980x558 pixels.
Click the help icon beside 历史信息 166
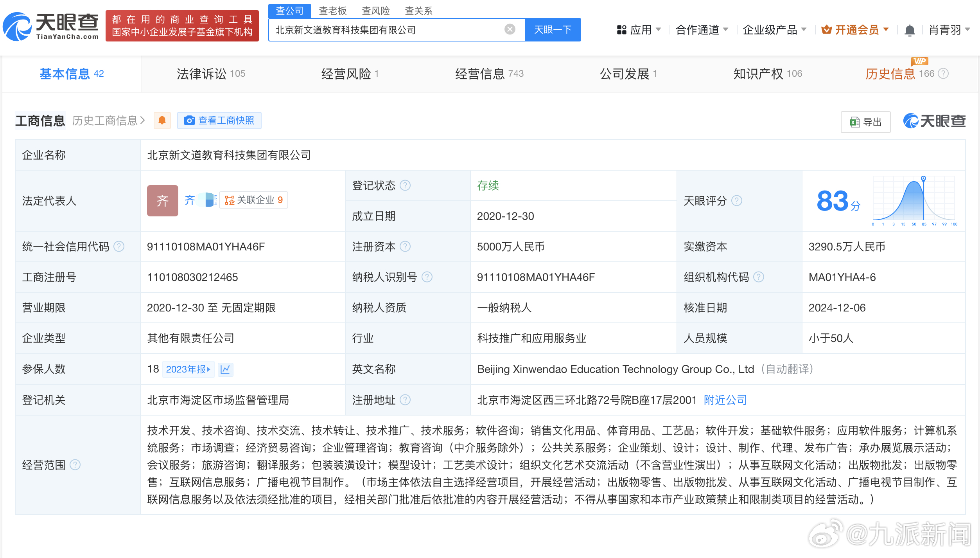coord(943,74)
